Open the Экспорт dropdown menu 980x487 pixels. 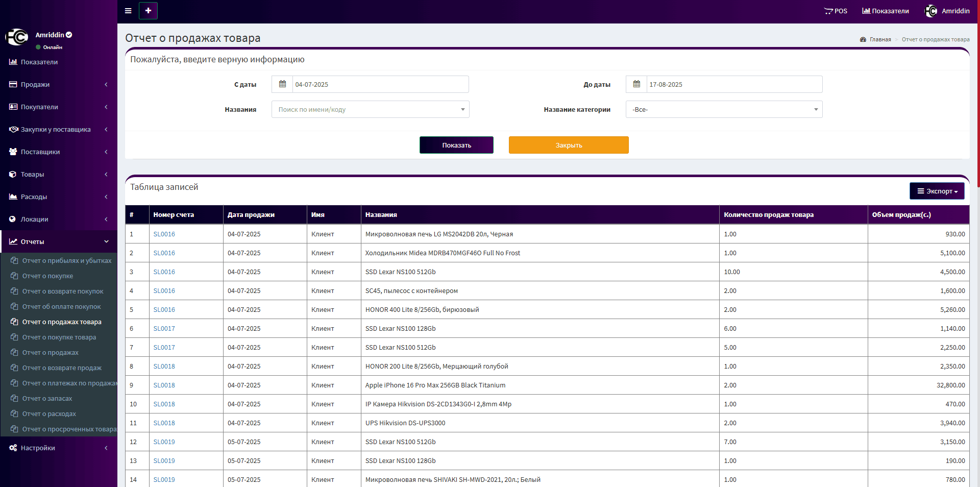(x=937, y=191)
